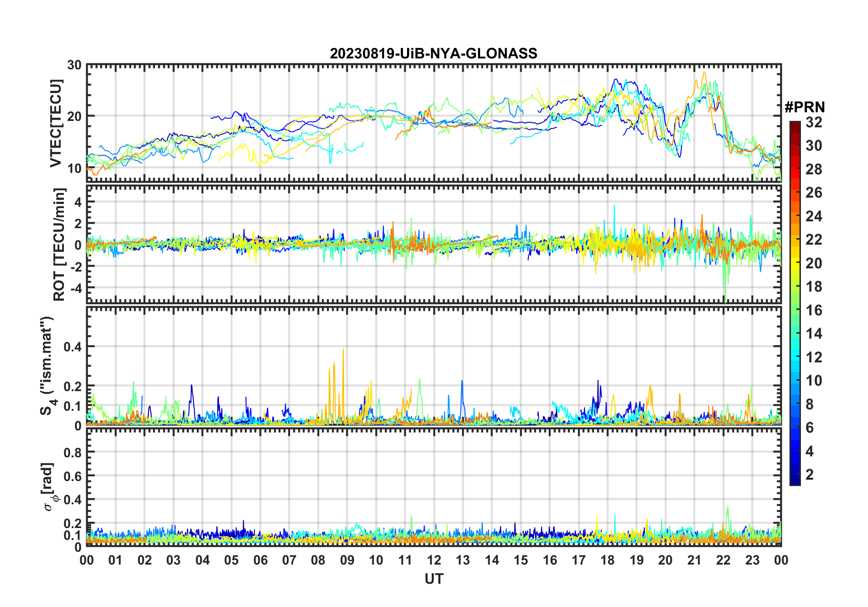
Task: Click VTEC y-axis tick label 30
Action: coord(74,65)
